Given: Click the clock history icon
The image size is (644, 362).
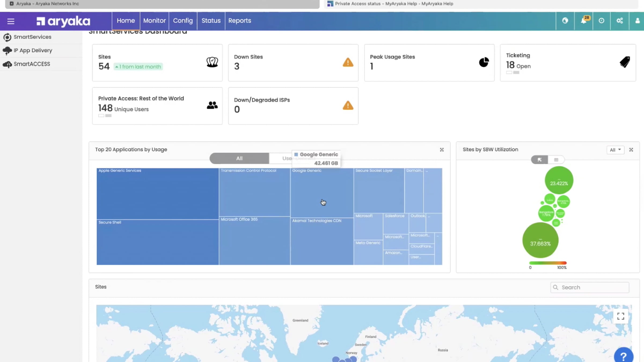Looking at the screenshot, I should pos(601,21).
